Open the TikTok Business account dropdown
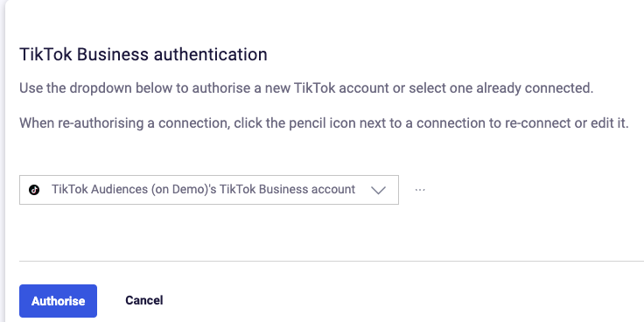 click(208, 190)
